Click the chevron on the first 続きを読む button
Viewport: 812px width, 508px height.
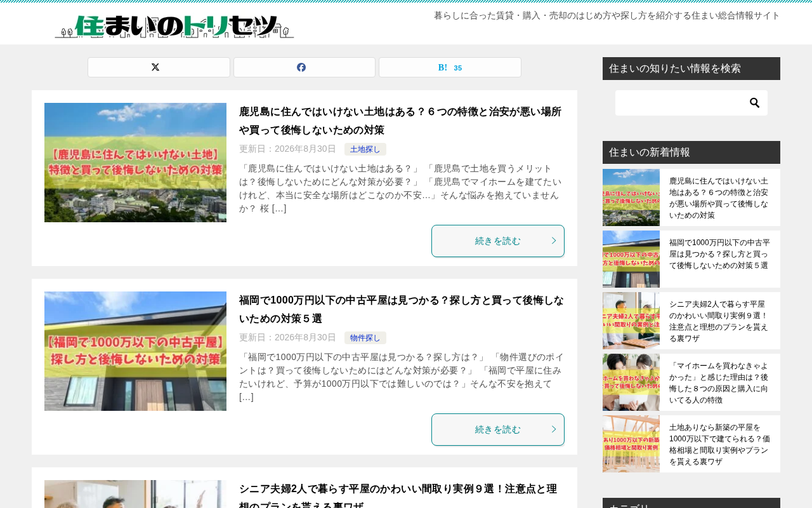(x=554, y=241)
